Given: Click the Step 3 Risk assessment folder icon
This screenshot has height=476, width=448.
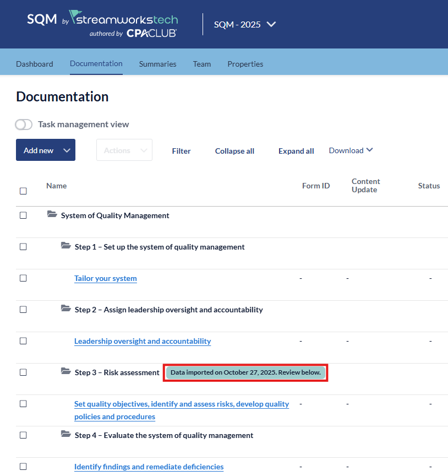Looking at the screenshot, I should [66, 372].
